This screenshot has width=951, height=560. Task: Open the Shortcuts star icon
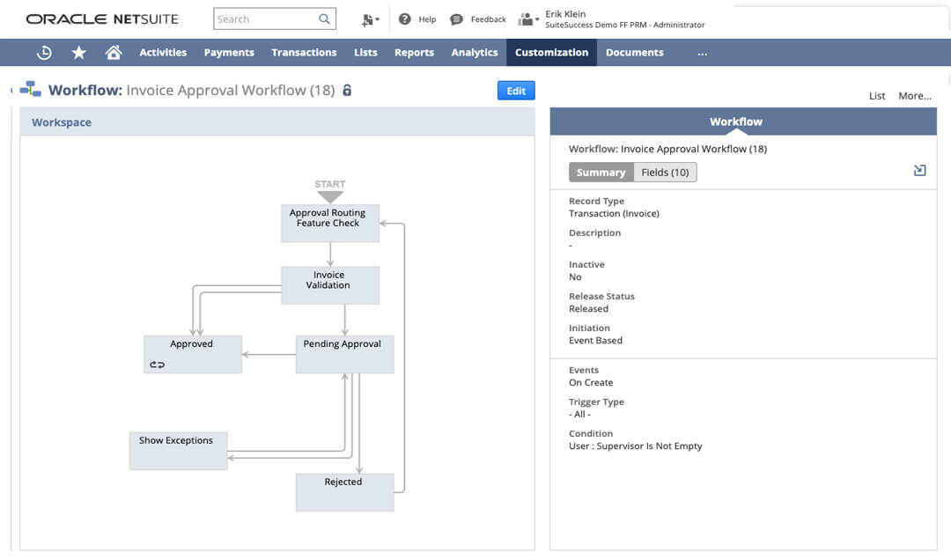coord(79,53)
